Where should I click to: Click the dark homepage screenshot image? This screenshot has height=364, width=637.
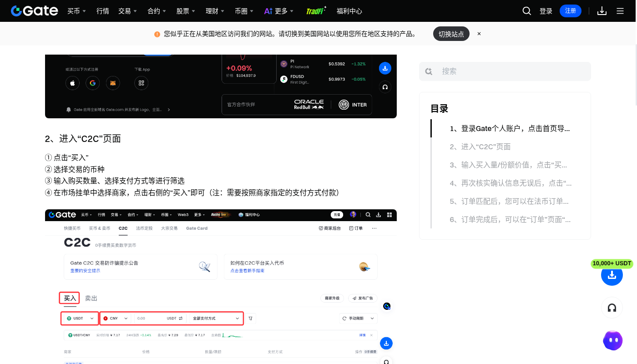221,86
